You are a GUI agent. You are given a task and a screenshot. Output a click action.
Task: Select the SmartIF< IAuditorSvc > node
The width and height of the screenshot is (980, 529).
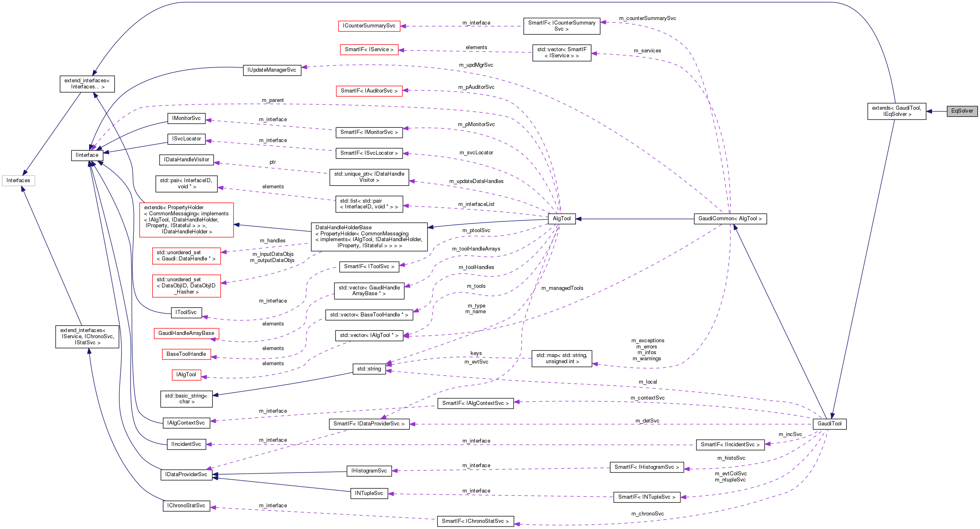tap(369, 91)
